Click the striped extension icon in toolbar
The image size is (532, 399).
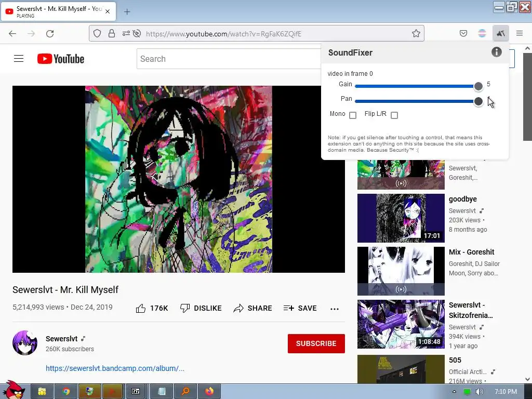pos(482,33)
